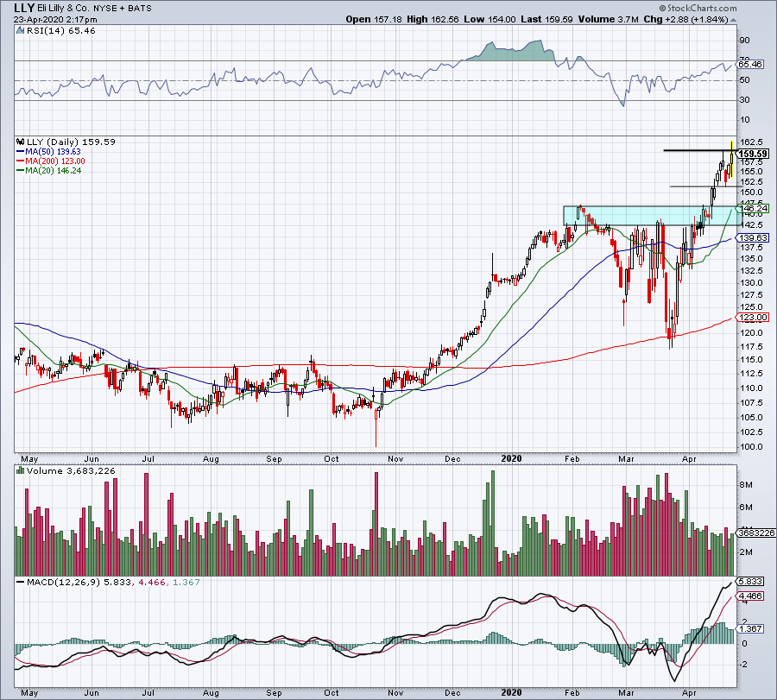Click the 8M volume axis label

[x=746, y=484]
